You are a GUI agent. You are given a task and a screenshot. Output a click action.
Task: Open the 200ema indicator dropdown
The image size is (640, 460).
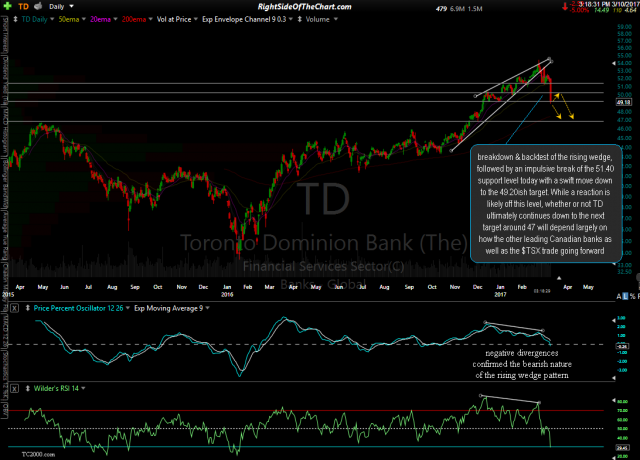pyautogui.click(x=137, y=19)
